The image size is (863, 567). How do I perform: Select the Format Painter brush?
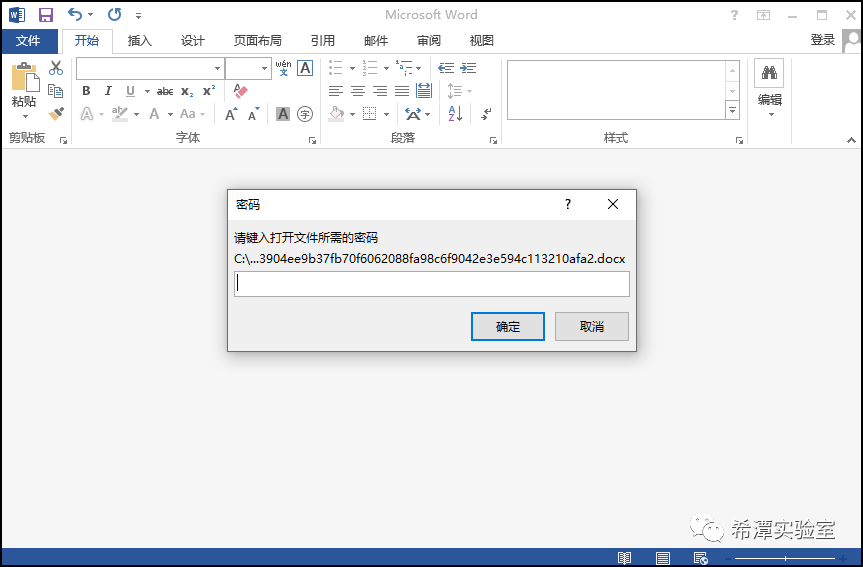pos(56,113)
